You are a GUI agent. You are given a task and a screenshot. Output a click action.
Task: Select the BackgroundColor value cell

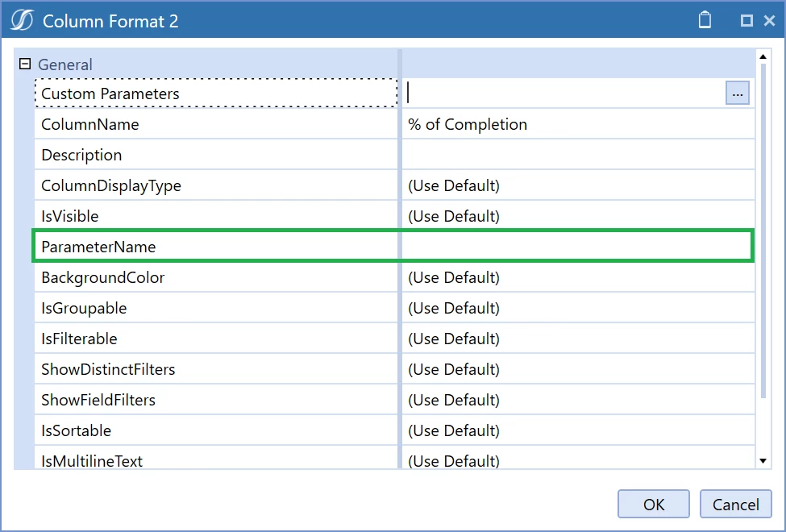coord(578,277)
